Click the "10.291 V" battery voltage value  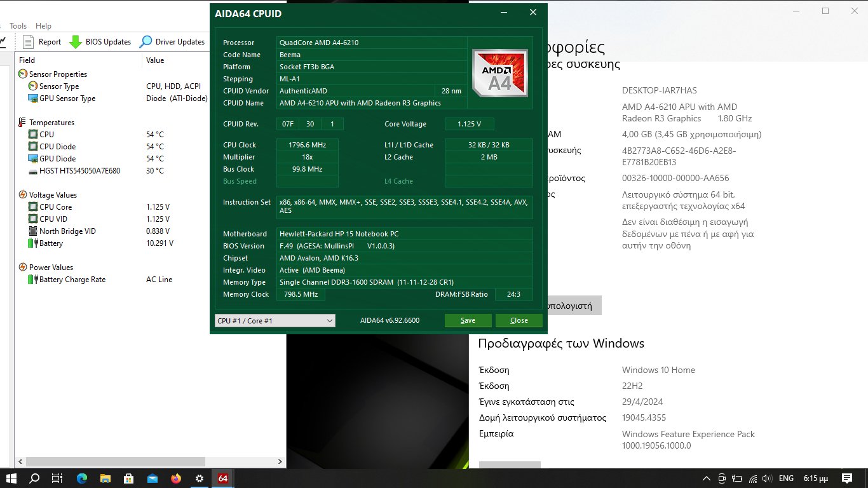[x=159, y=243]
